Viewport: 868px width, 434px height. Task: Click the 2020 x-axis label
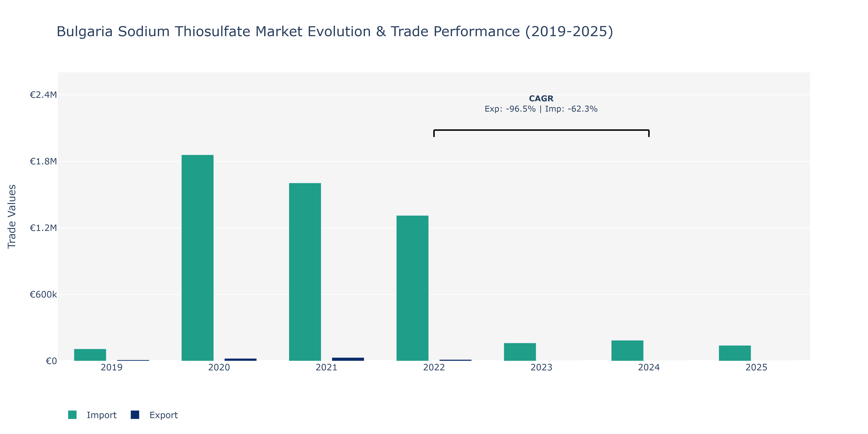(219, 367)
